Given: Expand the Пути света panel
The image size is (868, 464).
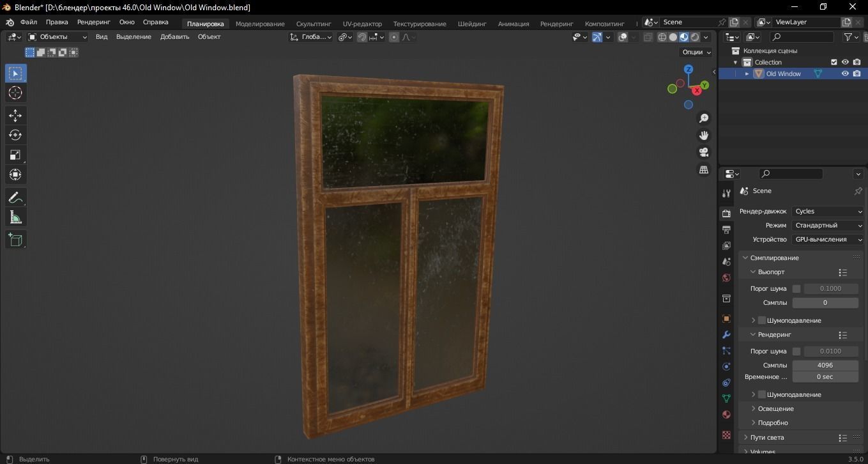Looking at the screenshot, I should (x=767, y=438).
